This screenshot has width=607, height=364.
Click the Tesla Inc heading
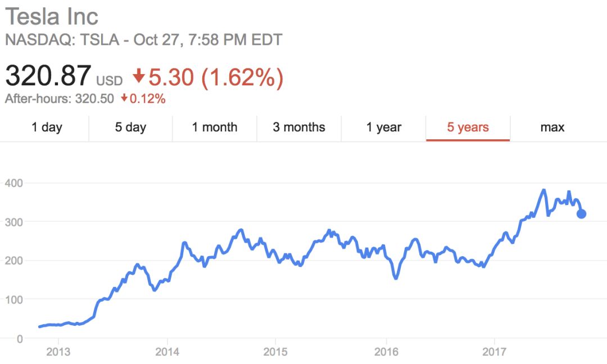click(52, 16)
